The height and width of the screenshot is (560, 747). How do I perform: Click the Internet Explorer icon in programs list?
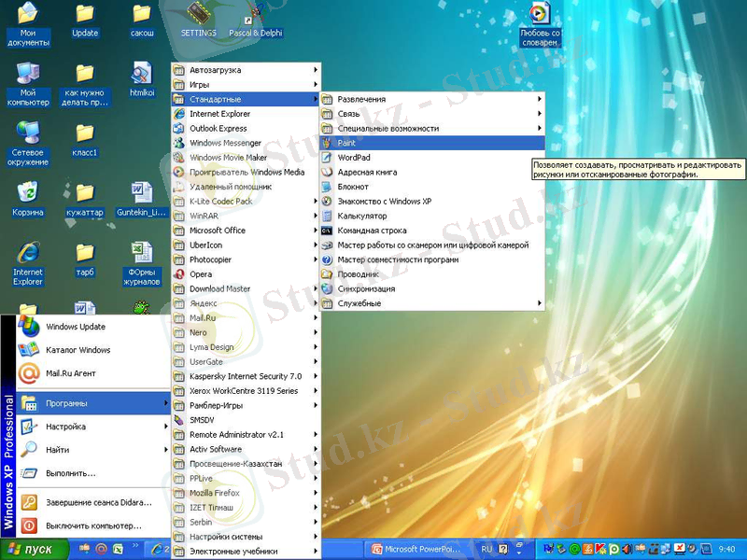click(x=180, y=114)
